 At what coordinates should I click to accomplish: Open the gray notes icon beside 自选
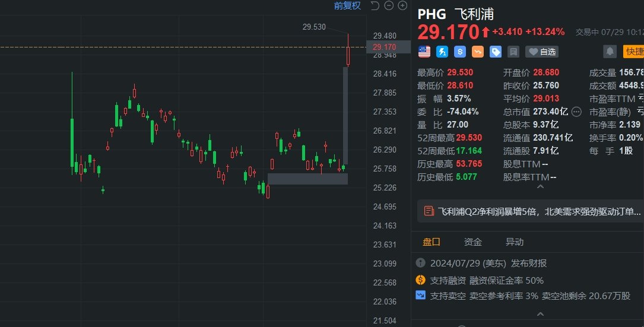513,52
